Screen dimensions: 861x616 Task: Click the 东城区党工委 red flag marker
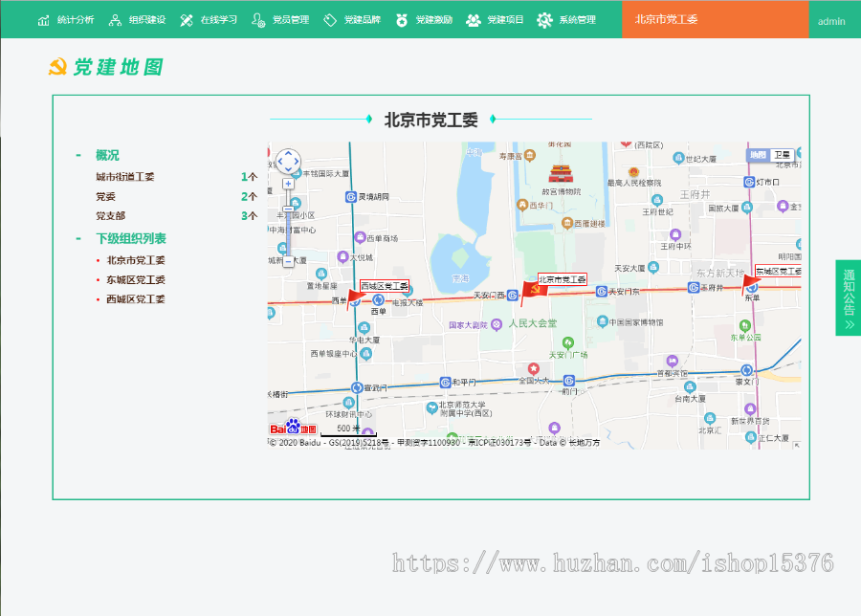[750, 285]
